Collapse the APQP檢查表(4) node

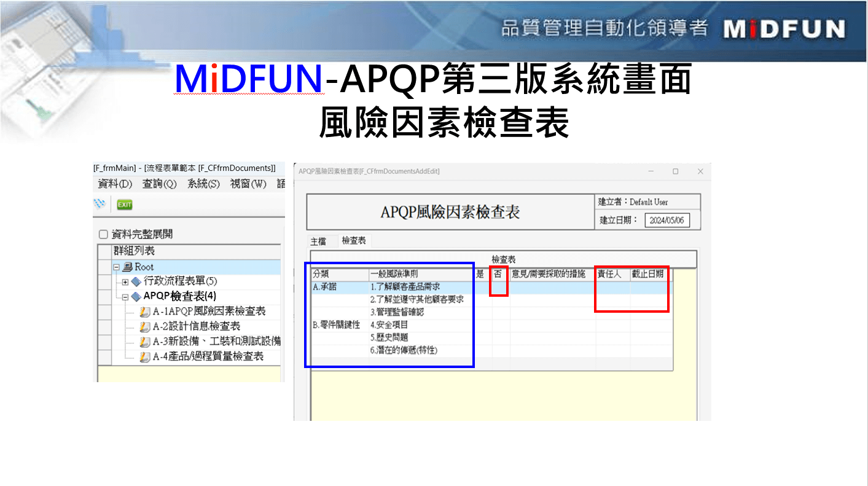125,297
